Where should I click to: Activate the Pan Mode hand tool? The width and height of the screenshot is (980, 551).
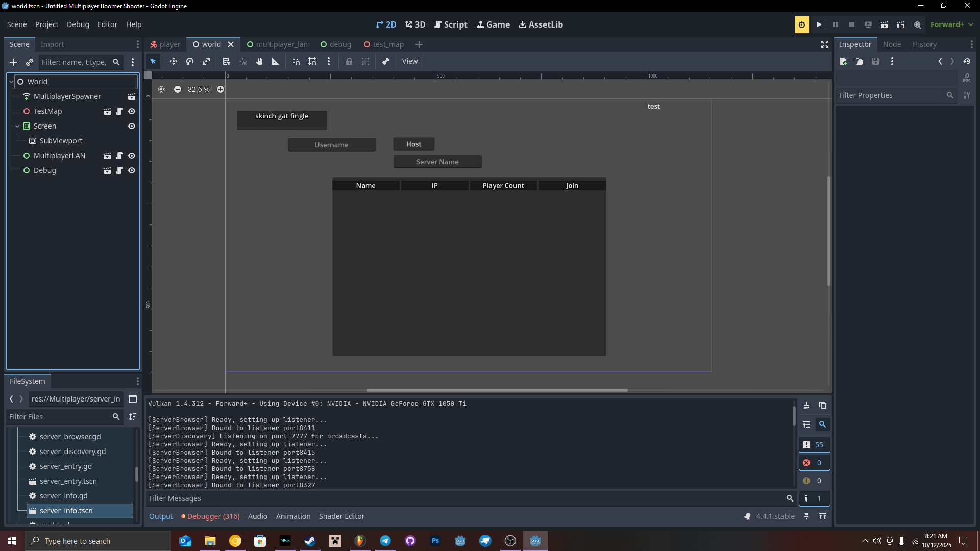[x=259, y=61]
